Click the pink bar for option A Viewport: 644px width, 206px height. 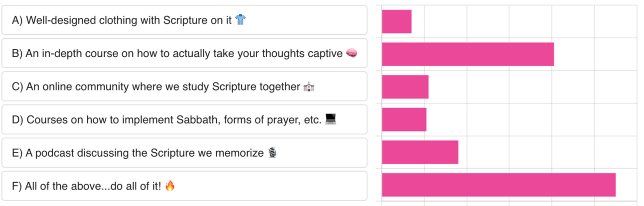point(397,22)
